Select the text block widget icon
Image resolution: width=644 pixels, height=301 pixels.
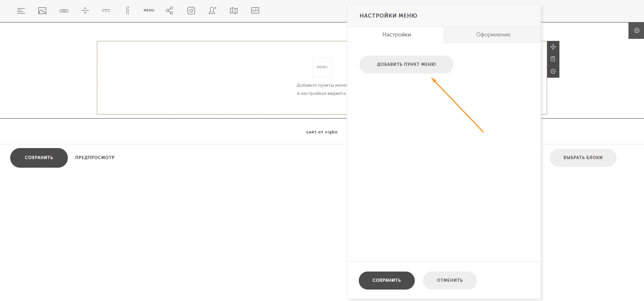(x=21, y=11)
